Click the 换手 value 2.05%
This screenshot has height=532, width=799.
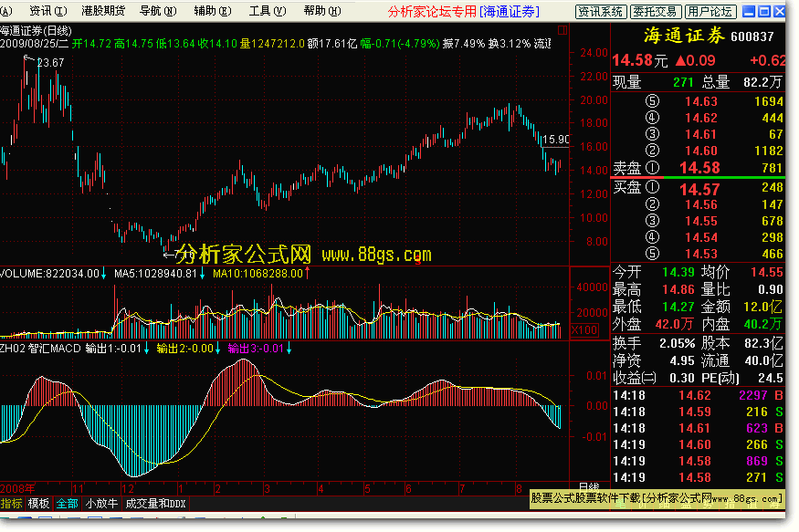point(678,344)
